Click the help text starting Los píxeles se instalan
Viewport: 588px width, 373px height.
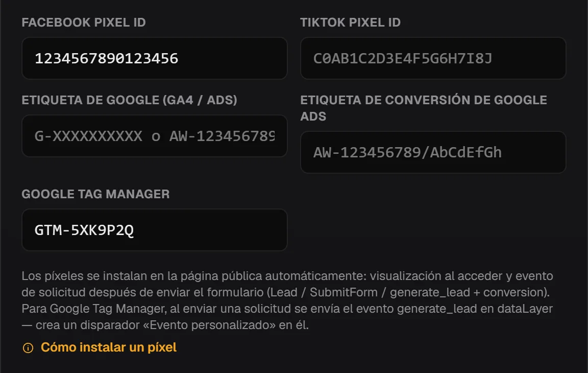pos(287,300)
